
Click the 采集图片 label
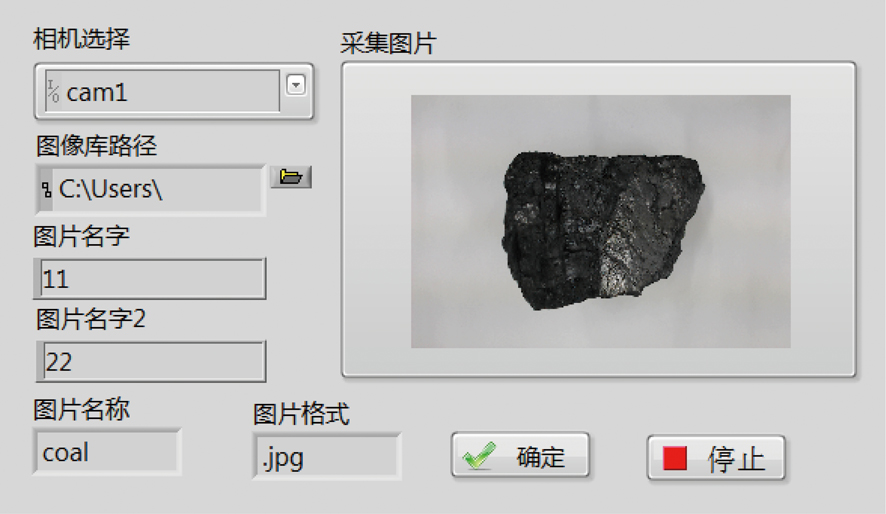388,43
